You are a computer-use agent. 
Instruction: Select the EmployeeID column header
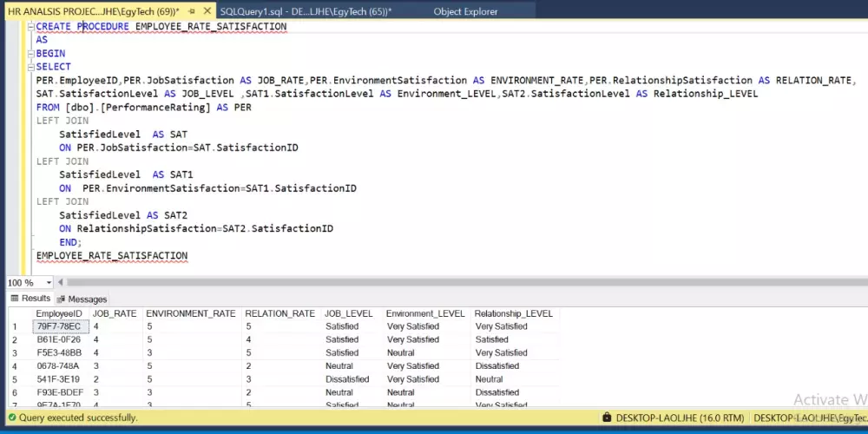click(59, 314)
